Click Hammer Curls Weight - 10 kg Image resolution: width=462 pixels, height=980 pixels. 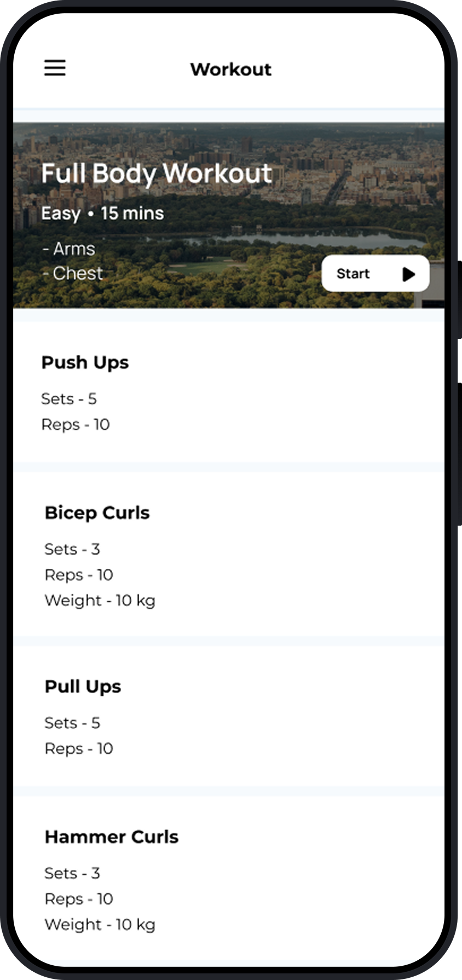pyautogui.click(x=100, y=925)
